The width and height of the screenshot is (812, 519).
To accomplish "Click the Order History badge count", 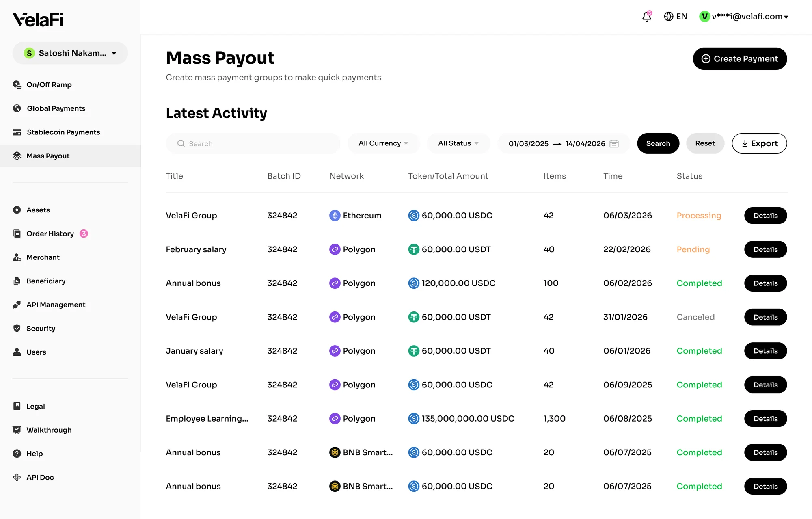I will [x=84, y=234].
